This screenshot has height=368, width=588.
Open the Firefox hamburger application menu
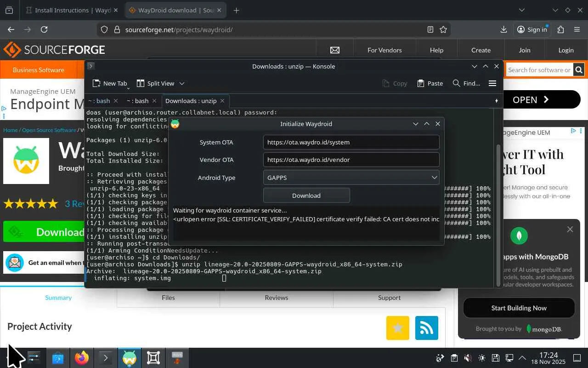(x=577, y=29)
